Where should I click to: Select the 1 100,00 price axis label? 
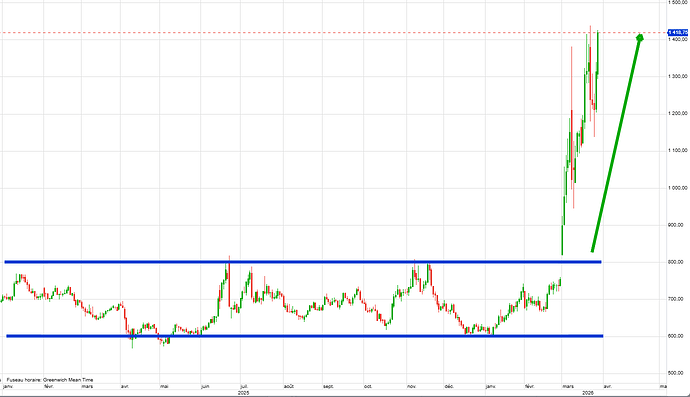(678, 151)
